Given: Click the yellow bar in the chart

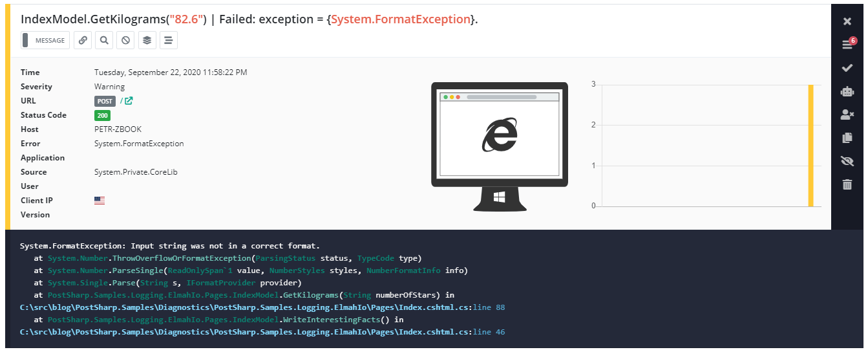Looking at the screenshot, I should (810, 146).
